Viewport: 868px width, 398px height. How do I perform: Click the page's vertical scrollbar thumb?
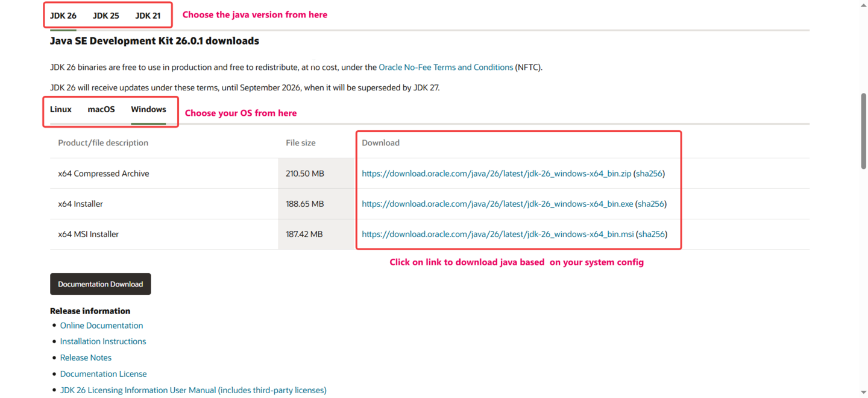(x=863, y=131)
